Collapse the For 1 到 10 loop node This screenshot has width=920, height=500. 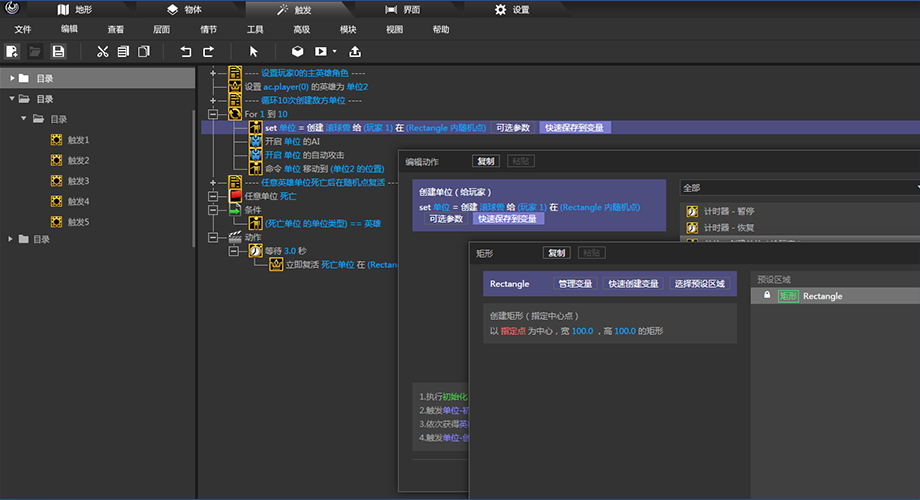212,114
